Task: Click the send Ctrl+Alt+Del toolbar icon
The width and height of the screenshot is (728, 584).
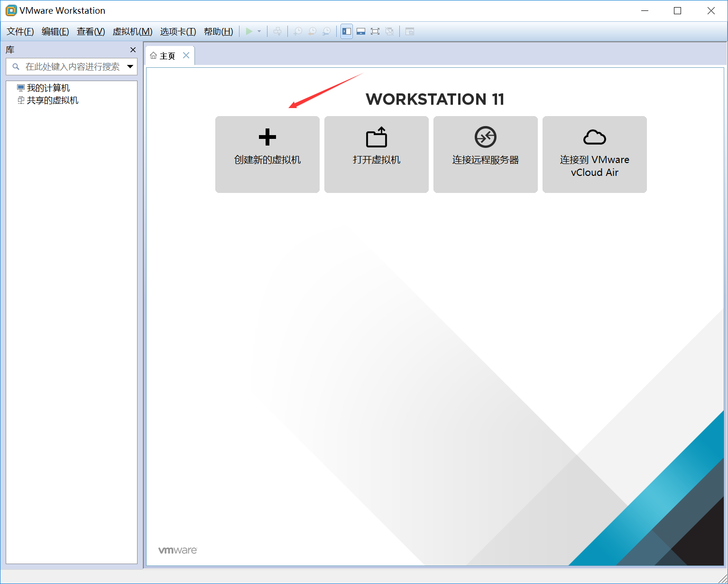Action: (277, 31)
